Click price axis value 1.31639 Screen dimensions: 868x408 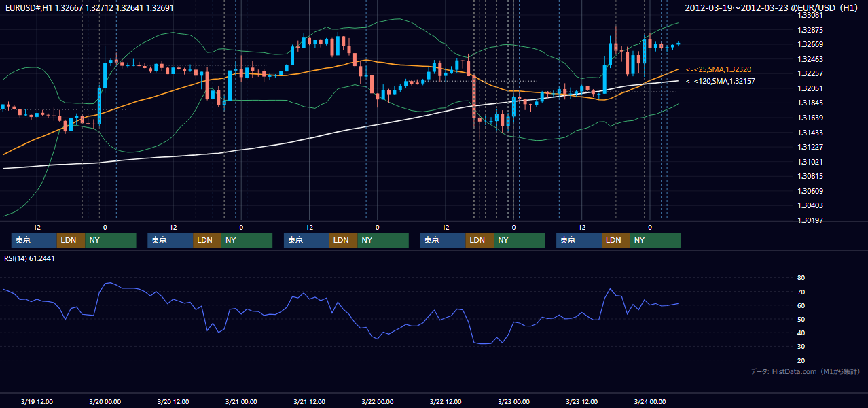pos(810,118)
